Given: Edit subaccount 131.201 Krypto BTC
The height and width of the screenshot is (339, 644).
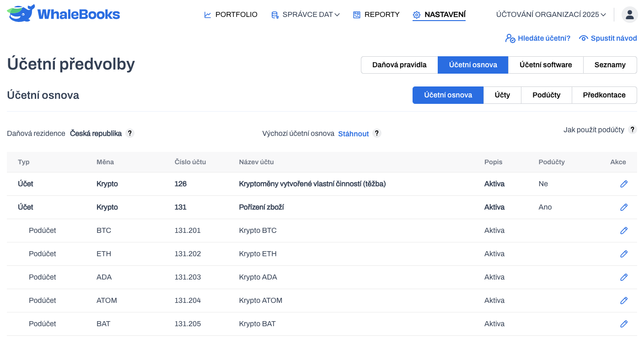Looking at the screenshot, I should pyautogui.click(x=623, y=231).
